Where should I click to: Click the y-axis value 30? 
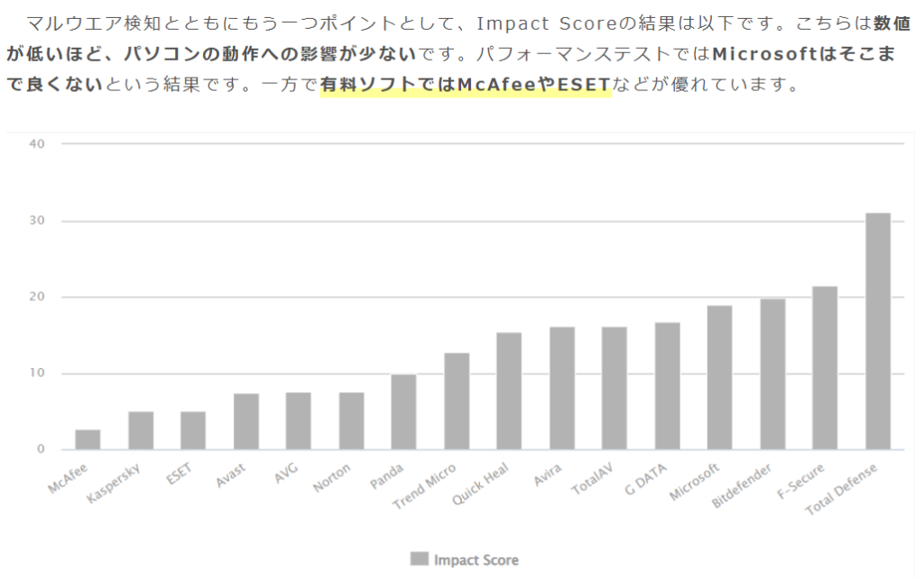pyautogui.click(x=36, y=220)
